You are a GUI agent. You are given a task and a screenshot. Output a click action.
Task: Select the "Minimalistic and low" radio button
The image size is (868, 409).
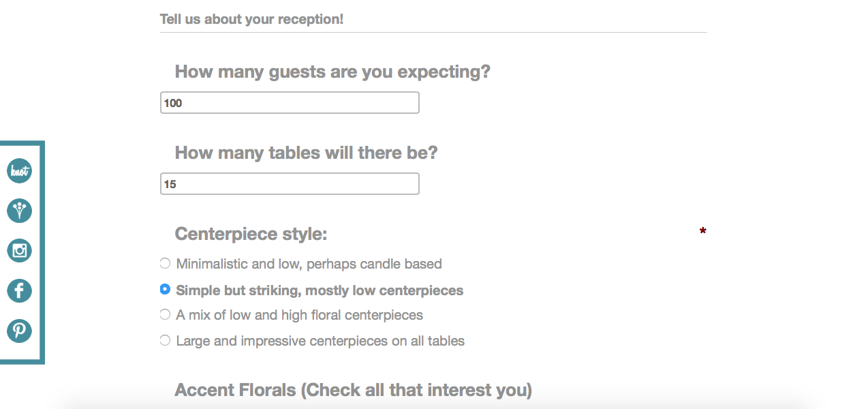[x=165, y=263]
